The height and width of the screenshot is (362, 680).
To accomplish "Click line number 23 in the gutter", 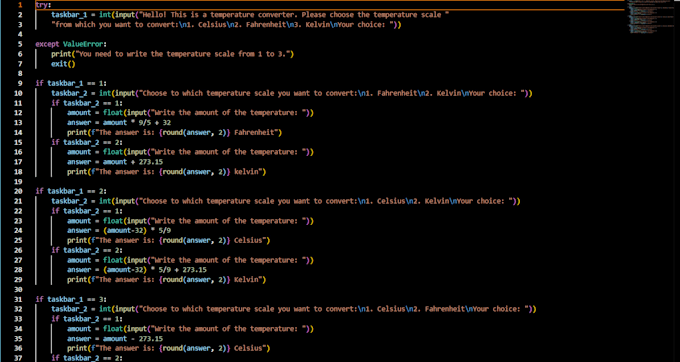I will (x=19, y=221).
